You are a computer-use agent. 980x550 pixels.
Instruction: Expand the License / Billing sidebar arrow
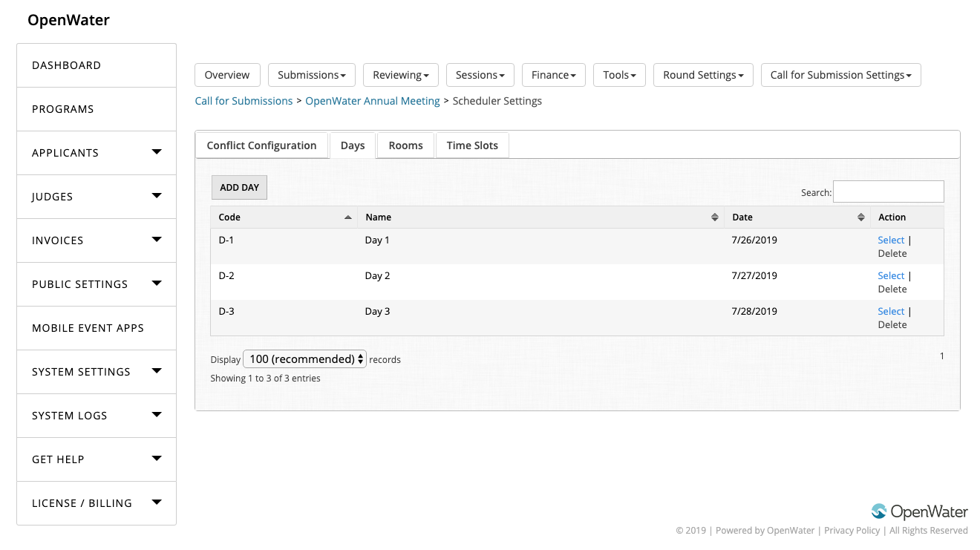[x=157, y=502]
